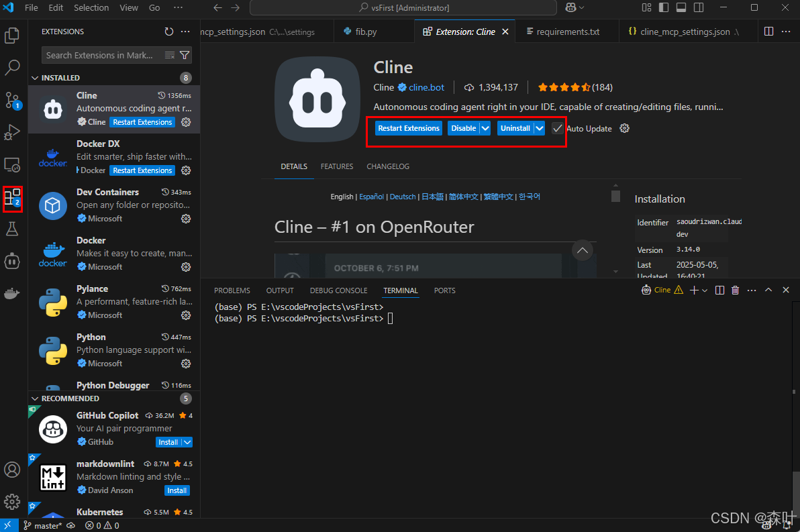Screen dimensions: 800x532
Task: Clear extensions search results icon
Action: [169, 55]
